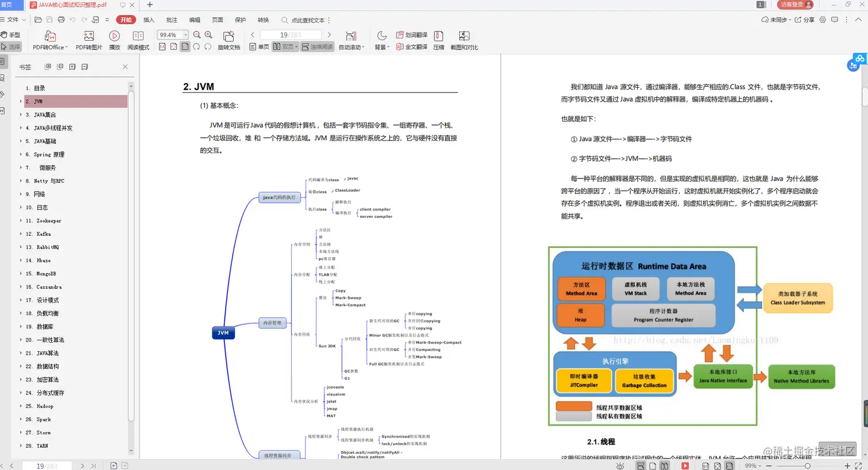Screen dimensions: 868x470
Task: Enter 阅读模式 reading mode
Action: pos(138,38)
